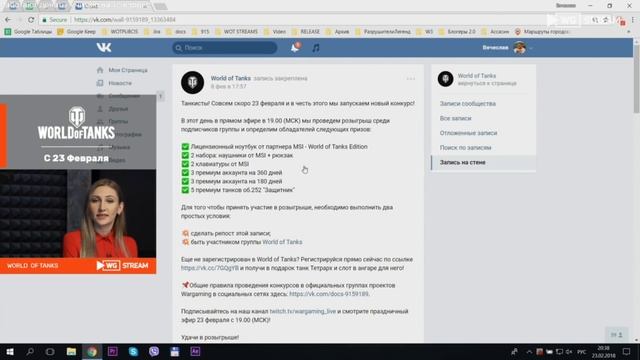Click the browser address bar URL
640x360 pixels.
[125, 20]
